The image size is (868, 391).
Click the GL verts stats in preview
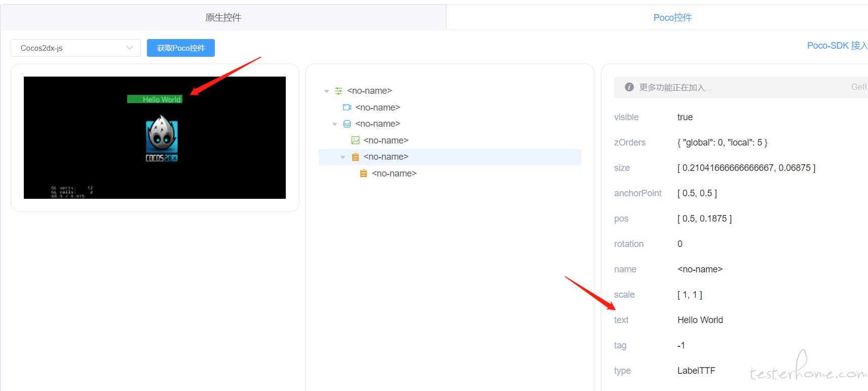point(72,192)
